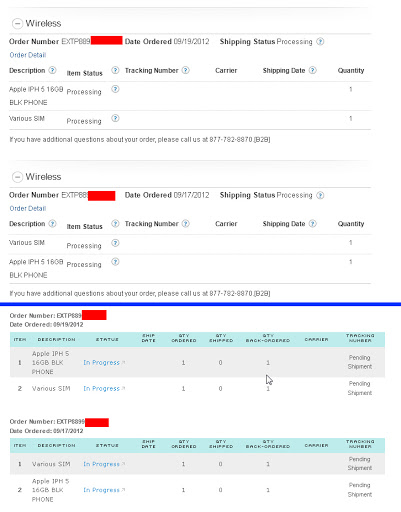The image size is (401, 512).
Task: Collapse the Wireless section for the 09/19/2012 order
Action: [x=17, y=24]
